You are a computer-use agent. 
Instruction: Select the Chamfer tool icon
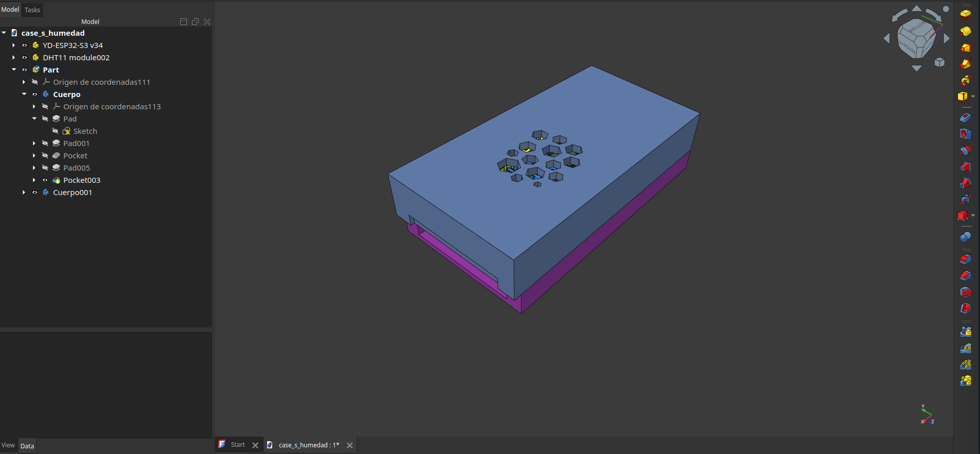[965, 276]
